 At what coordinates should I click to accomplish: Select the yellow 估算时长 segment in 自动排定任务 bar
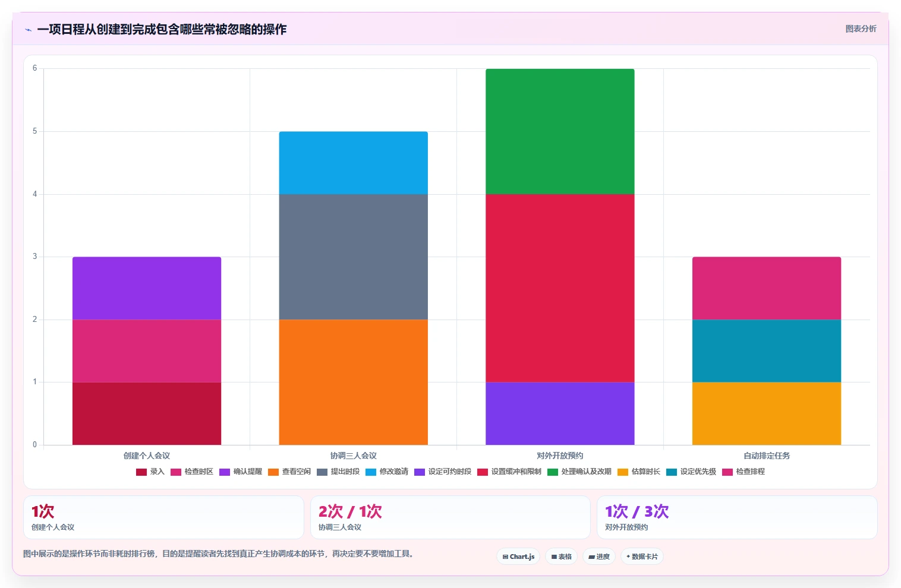coord(767,413)
